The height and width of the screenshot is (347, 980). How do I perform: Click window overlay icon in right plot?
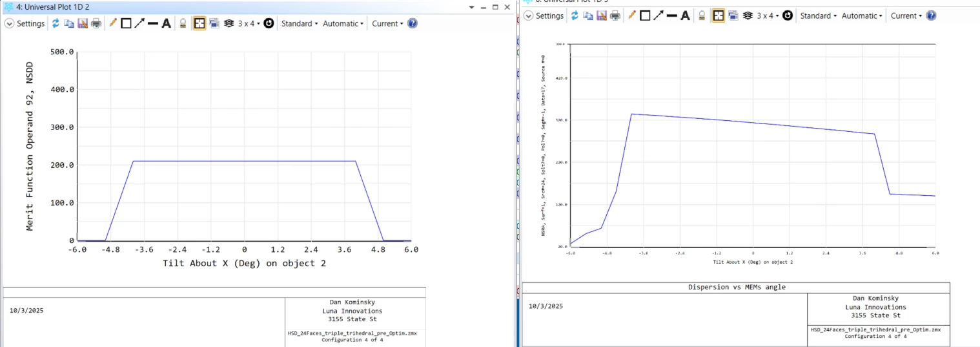[x=733, y=16]
